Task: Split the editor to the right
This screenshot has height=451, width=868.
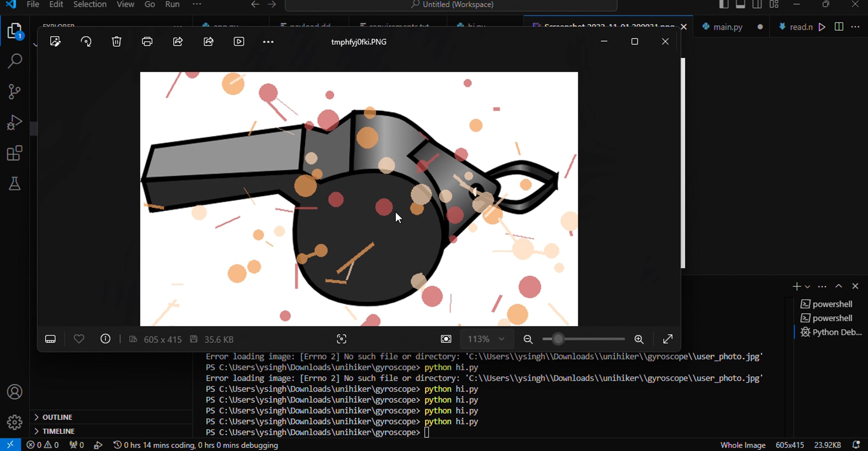Action: click(x=839, y=27)
